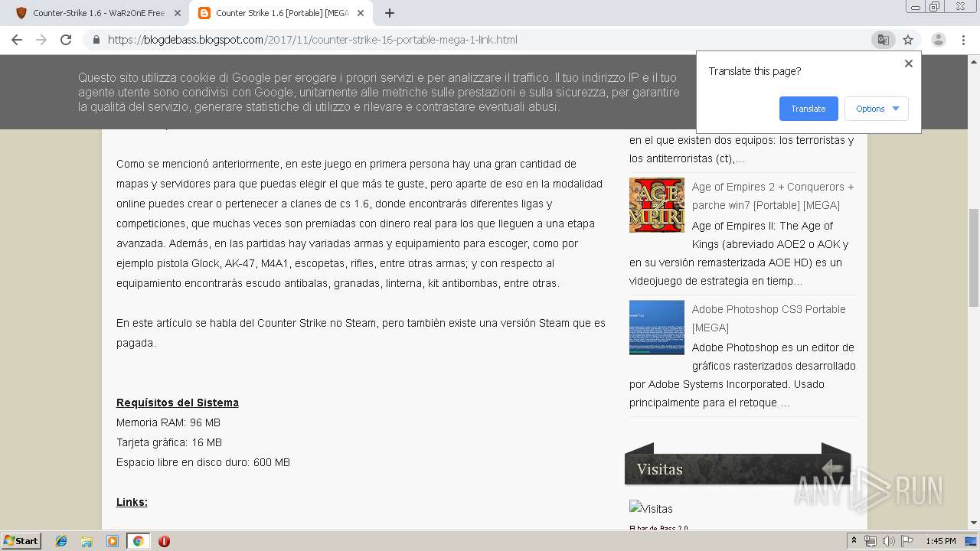Viewport: 980px width, 551px height.
Task: Click the red Opera taskbar icon
Action: coord(164,541)
